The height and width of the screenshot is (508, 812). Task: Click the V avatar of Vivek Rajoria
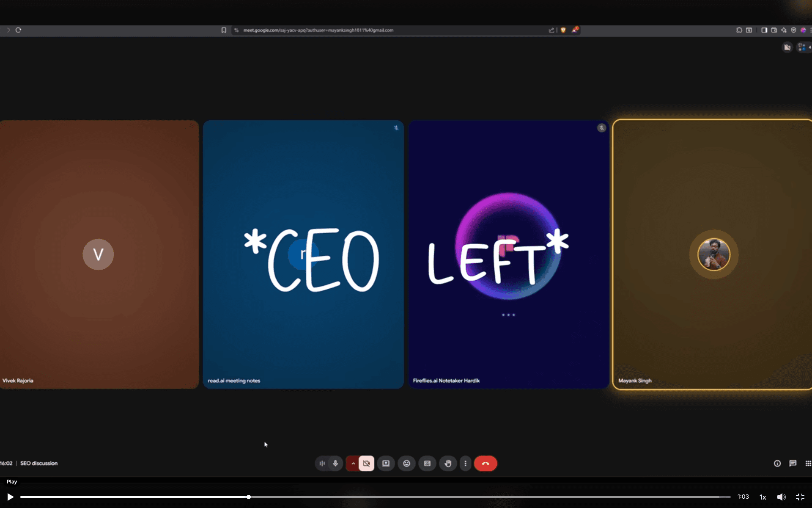pyautogui.click(x=98, y=254)
